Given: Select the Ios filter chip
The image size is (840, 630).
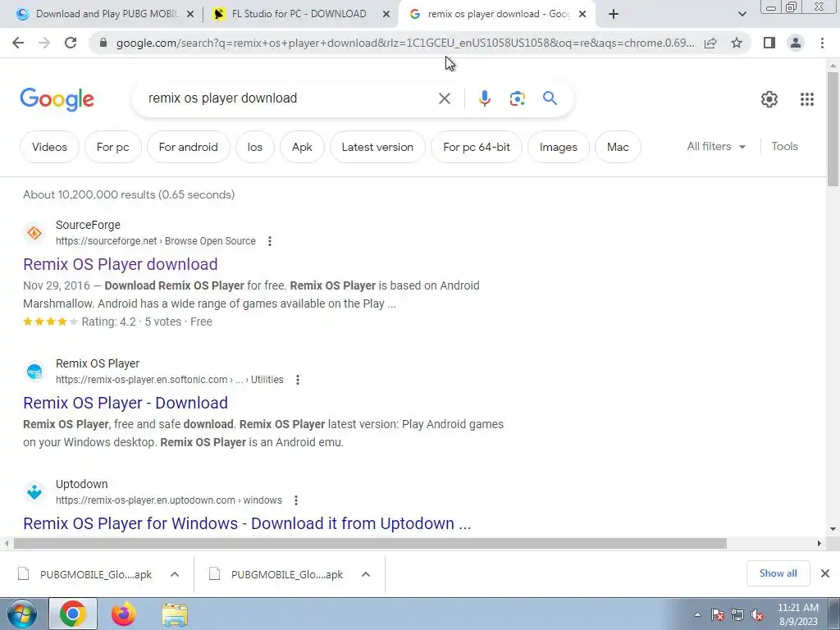Looking at the screenshot, I should click(x=255, y=147).
